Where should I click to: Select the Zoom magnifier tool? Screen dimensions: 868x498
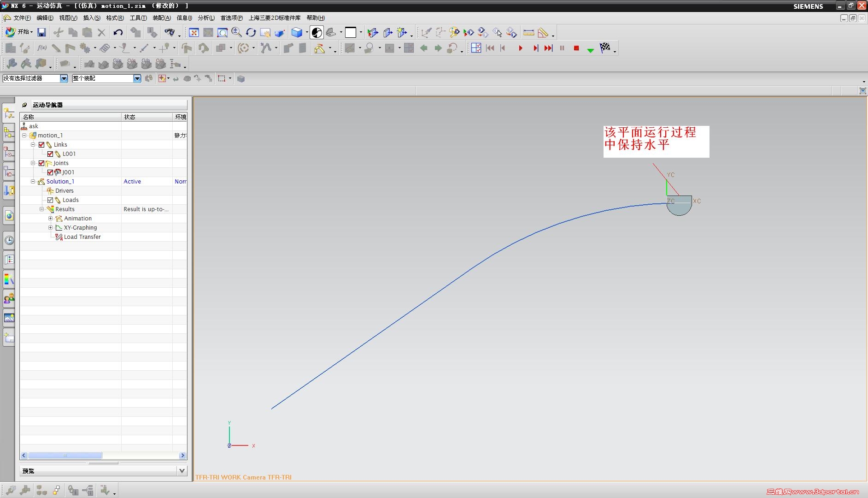236,32
